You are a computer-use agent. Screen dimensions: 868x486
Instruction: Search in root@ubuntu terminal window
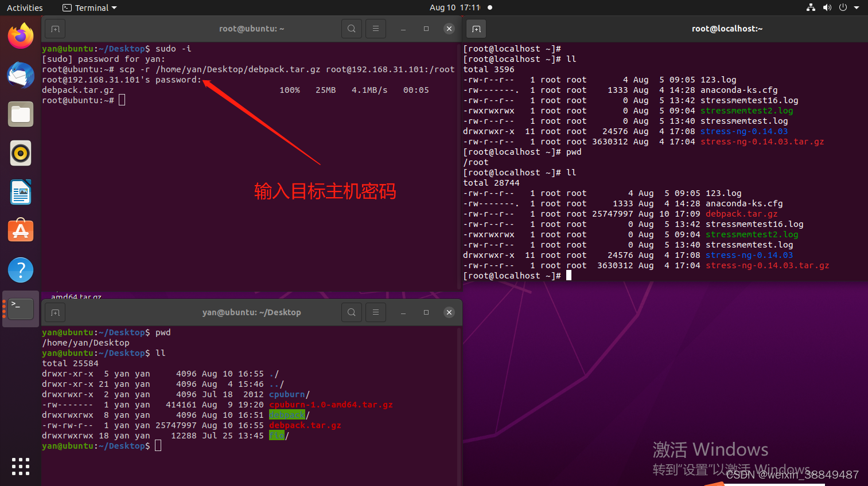point(352,29)
